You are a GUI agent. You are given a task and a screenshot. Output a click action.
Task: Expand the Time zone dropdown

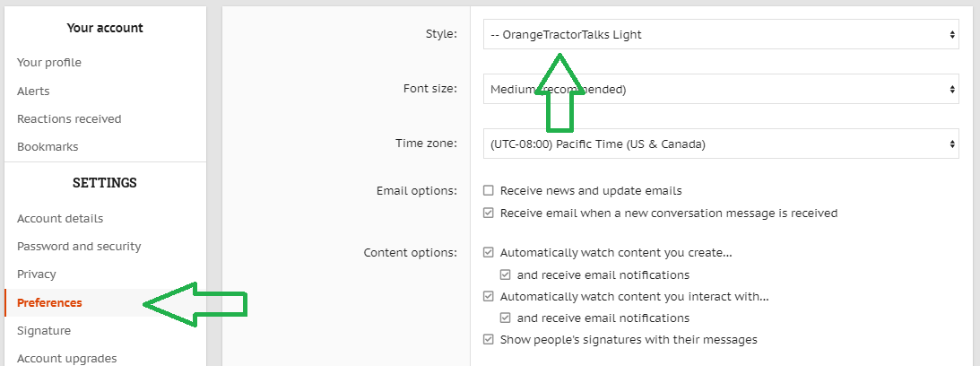point(721,144)
